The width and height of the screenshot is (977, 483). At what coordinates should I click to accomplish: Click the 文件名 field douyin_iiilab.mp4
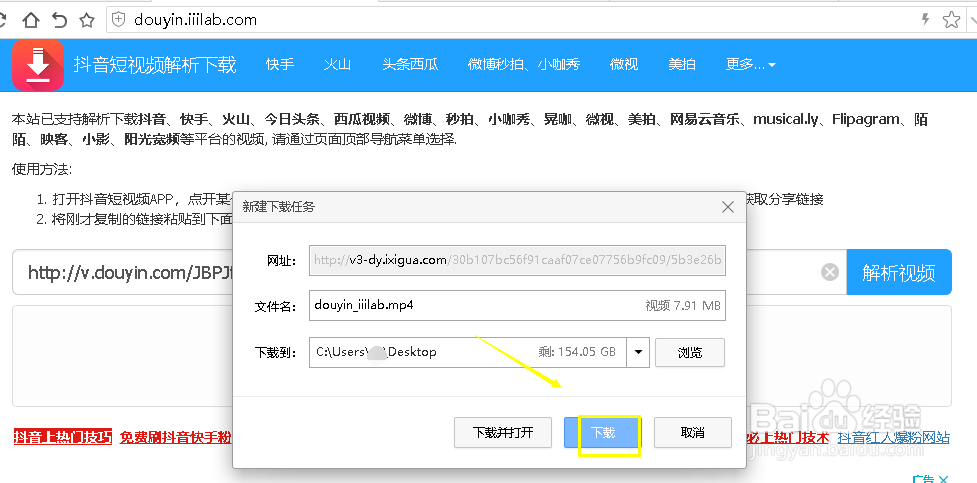pos(517,305)
